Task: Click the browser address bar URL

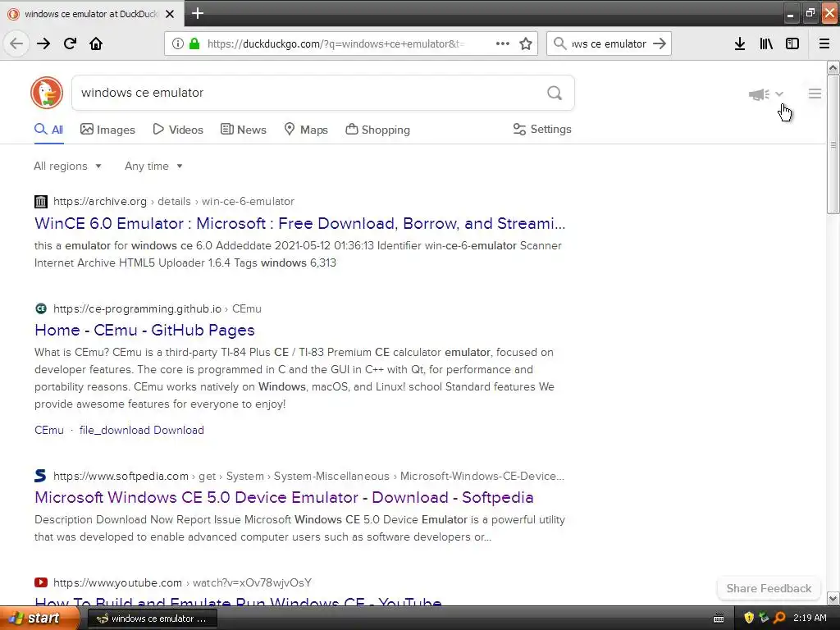Action: coord(336,43)
